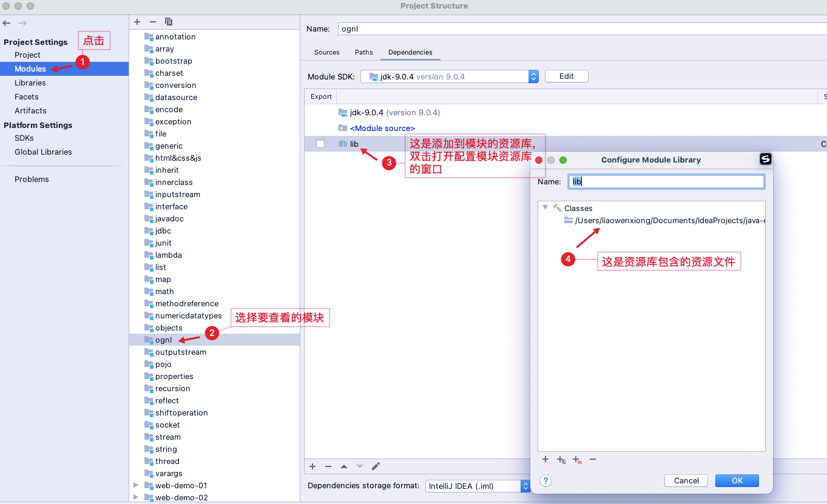Switch to the Sources tab
827x504 pixels.
tap(327, 52)
